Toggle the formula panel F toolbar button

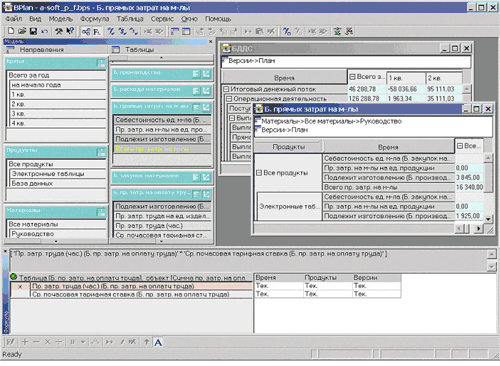click(x=97, y=31)
